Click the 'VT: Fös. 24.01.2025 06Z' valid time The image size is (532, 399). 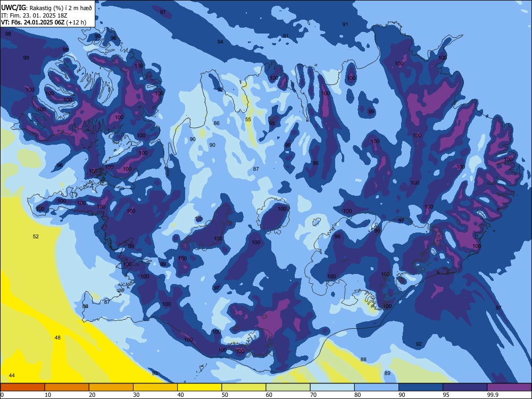[32, 23]
